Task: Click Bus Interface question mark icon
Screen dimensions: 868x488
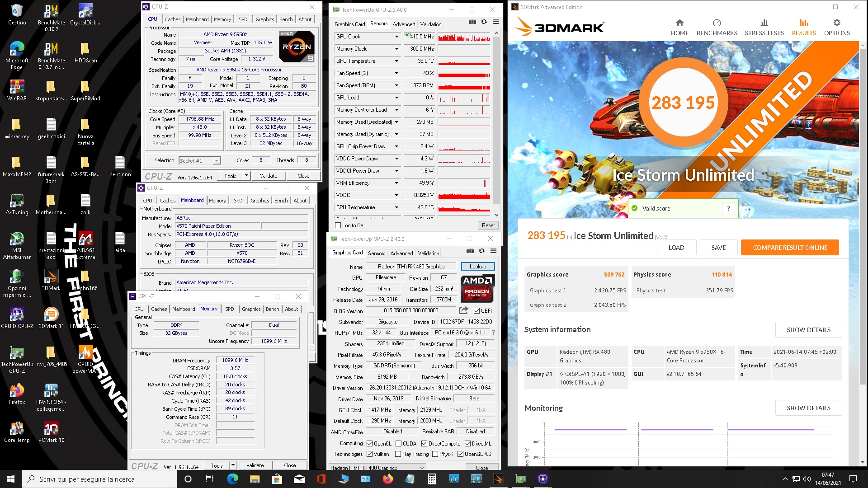Action: pyautogui.click(x=493, y=333)
